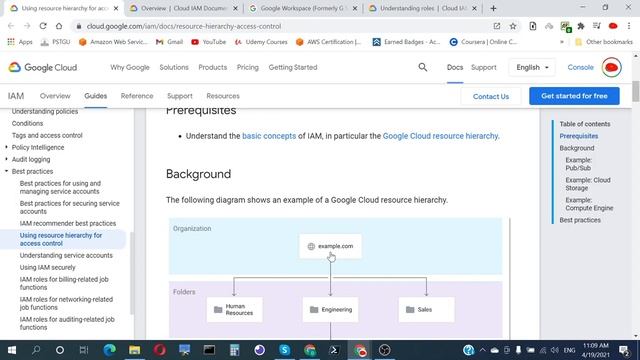Open File Explorer from the taskbar

pyautogui.click(x=134, y=350)
